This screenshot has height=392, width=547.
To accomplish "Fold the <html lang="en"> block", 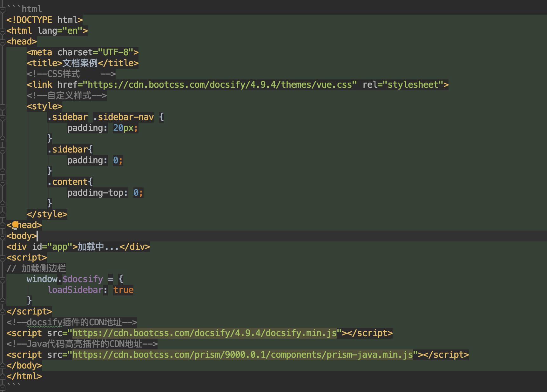I will [3, 31].
